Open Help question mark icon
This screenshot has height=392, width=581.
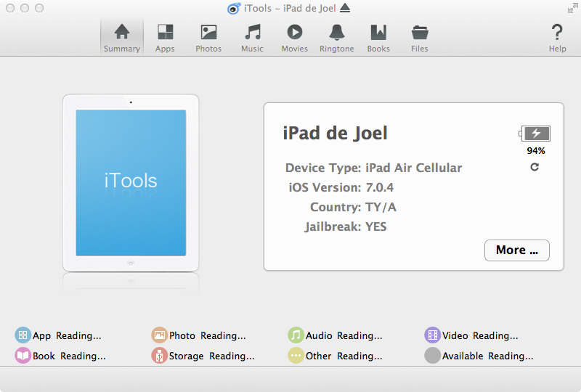[x=557, y=32]
